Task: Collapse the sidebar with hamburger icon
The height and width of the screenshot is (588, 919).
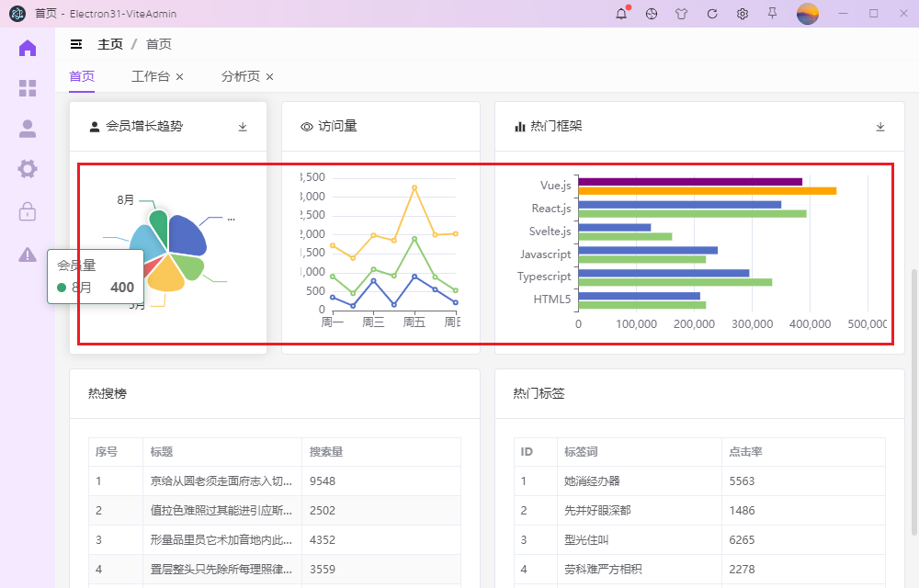Action: tap(76, 44)
